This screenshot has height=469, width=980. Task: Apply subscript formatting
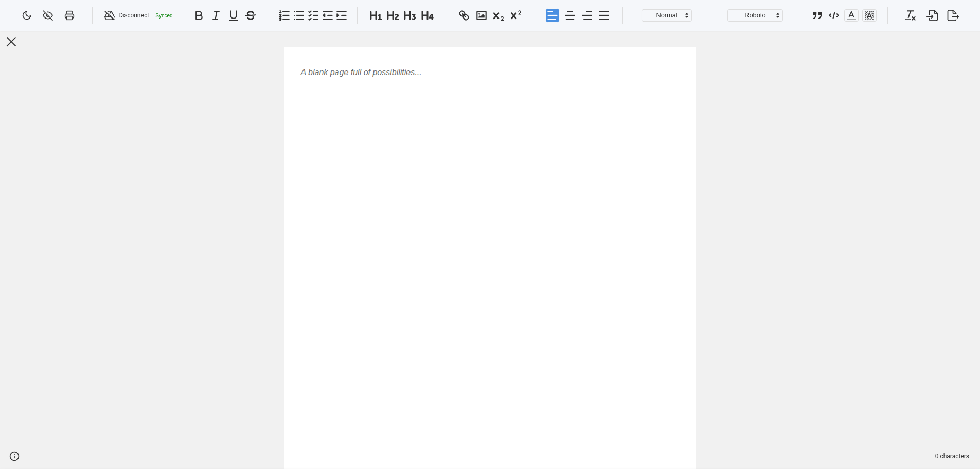497,15
